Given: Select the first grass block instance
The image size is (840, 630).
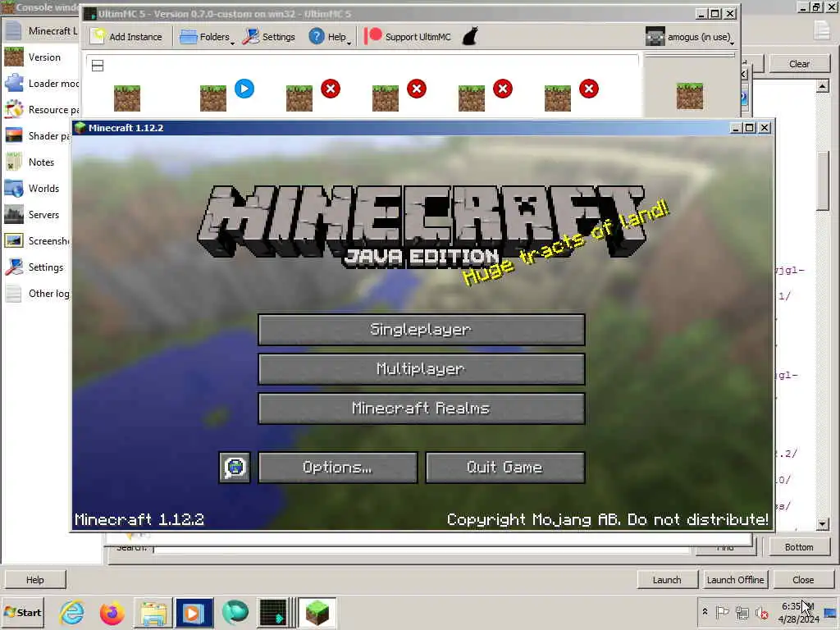Looking at the screenshot, I should [x=127, y=98].
